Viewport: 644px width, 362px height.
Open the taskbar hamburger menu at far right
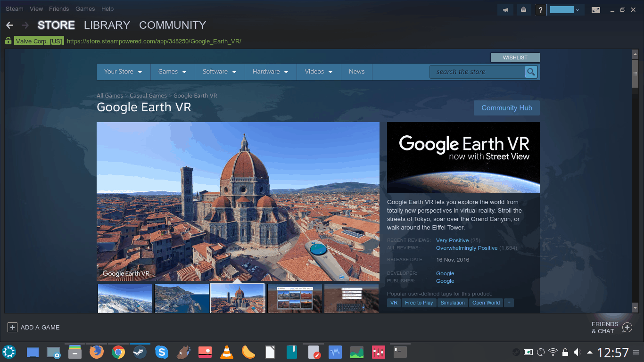(x=636, y=352)
